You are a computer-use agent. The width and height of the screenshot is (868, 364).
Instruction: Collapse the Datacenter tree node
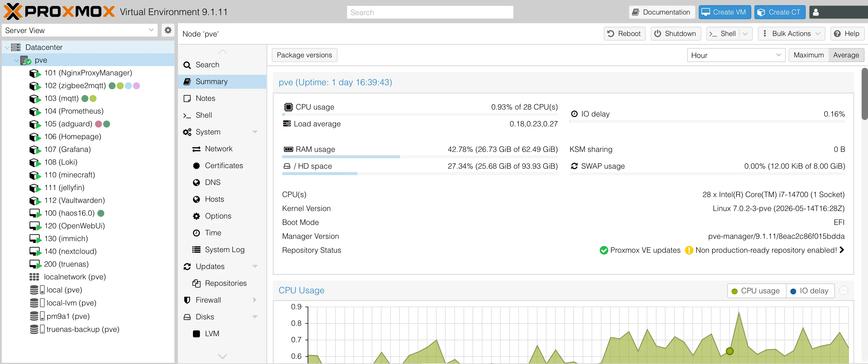tap(7, 48)
